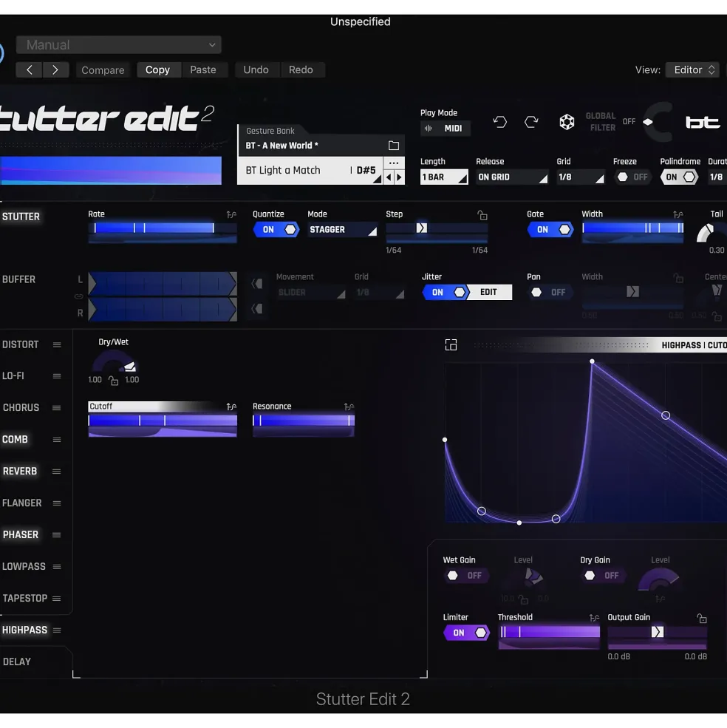Viewport: 727px width, 728px height.
Task: Open the Movement SLIDER dropdown
Action: (x=311, y=293)
